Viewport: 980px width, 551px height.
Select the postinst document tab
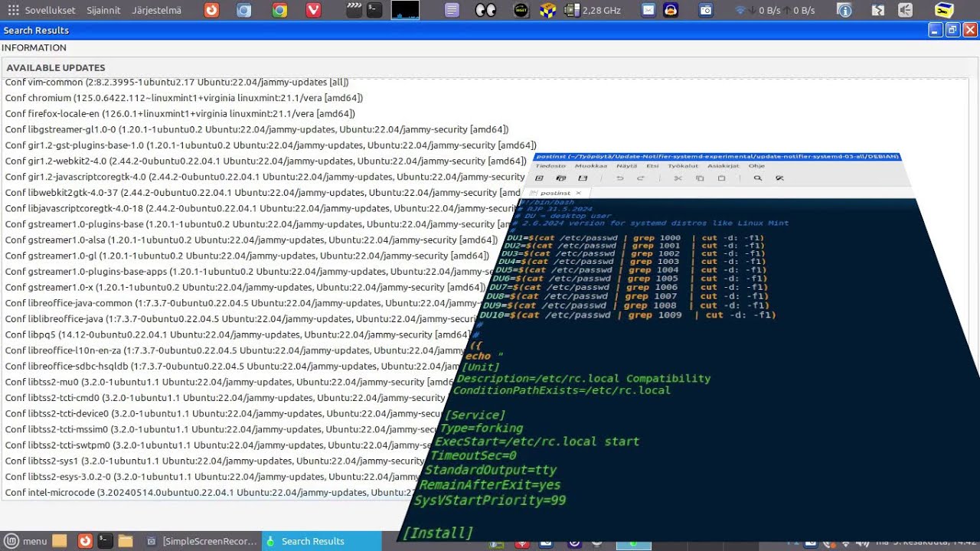557,193
